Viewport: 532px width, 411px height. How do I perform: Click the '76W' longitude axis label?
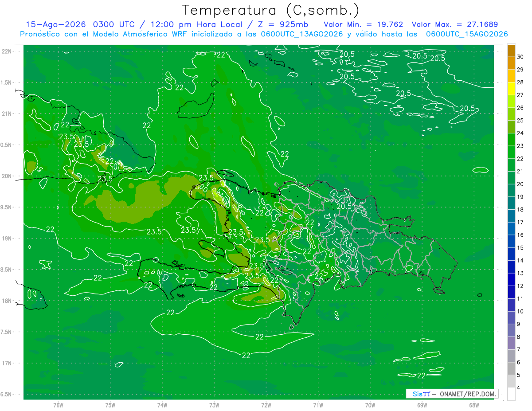pos(58,405)
